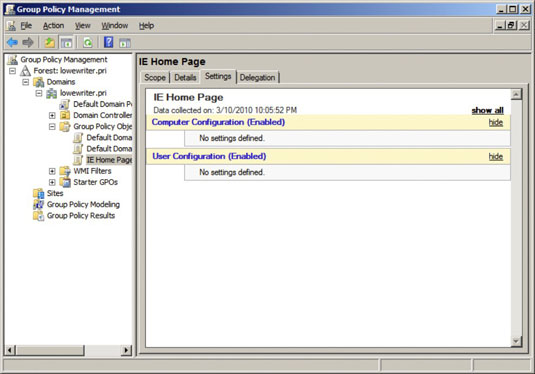Click the Show/Hide Action Pane icon
This screenshot has height=374, width=535.
(125, 43)
